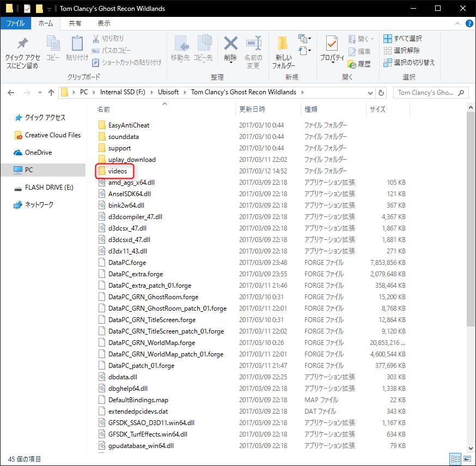
Task: Expand the address bar history dropdown
Action: coord(370,93)
